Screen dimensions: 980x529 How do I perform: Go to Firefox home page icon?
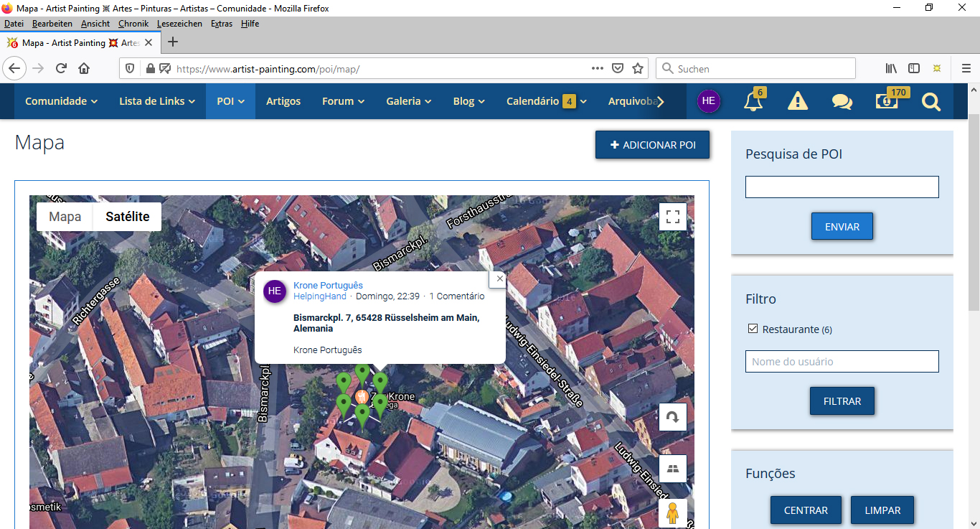(84, 68)
